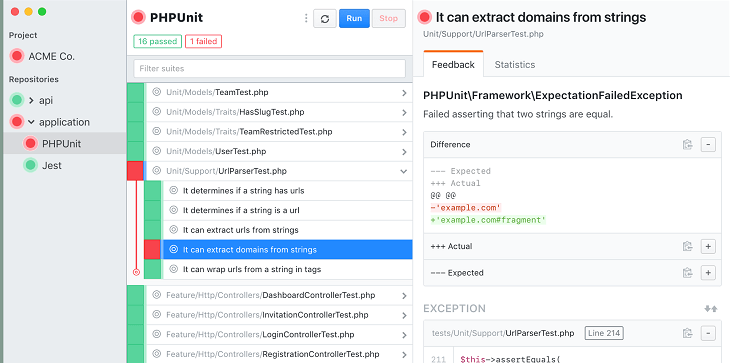Click the green status dot of Jest
The width and height of the screenshot is (730, 363).
pos(30,166)
